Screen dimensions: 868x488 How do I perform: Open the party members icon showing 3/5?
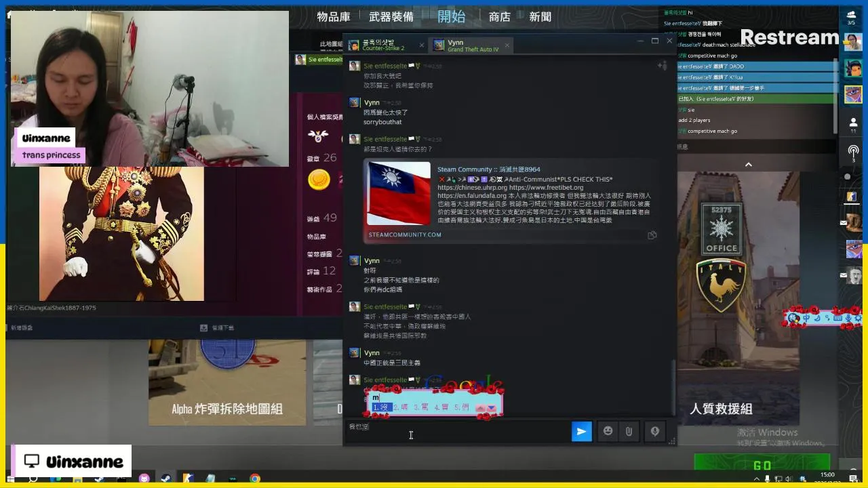tap(851, 17)
